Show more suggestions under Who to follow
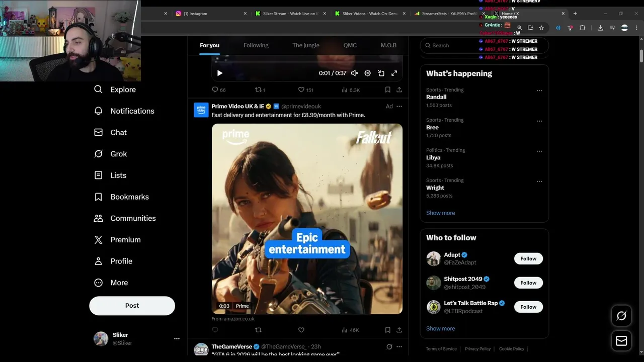 [440, 329]
